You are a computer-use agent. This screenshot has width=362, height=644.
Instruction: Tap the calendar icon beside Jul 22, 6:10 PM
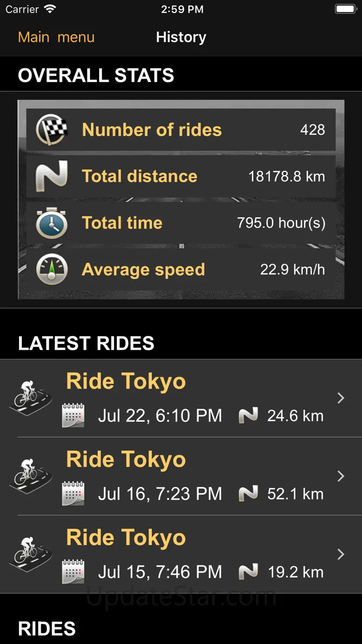(73, 416)
